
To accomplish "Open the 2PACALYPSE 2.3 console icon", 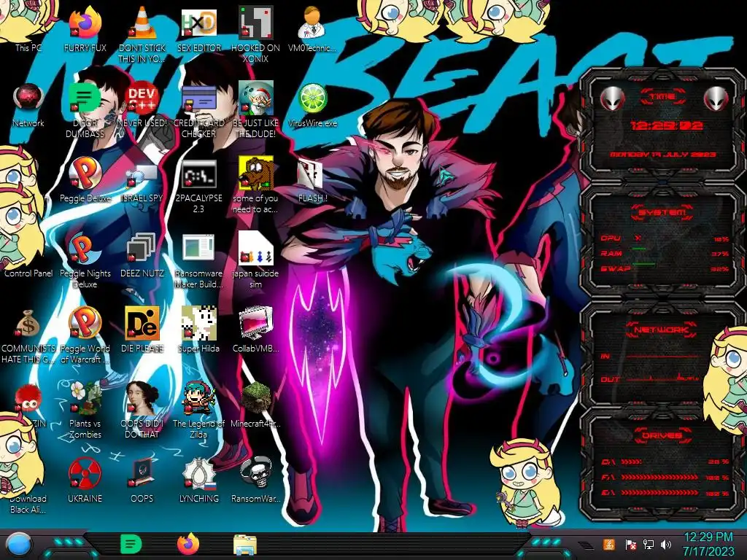I will pos(199,186).
